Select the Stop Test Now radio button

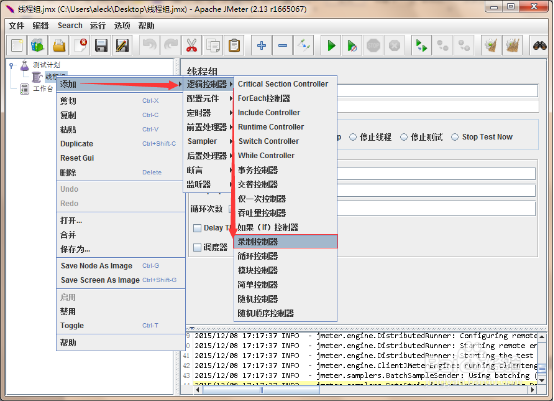pos(455,137)
